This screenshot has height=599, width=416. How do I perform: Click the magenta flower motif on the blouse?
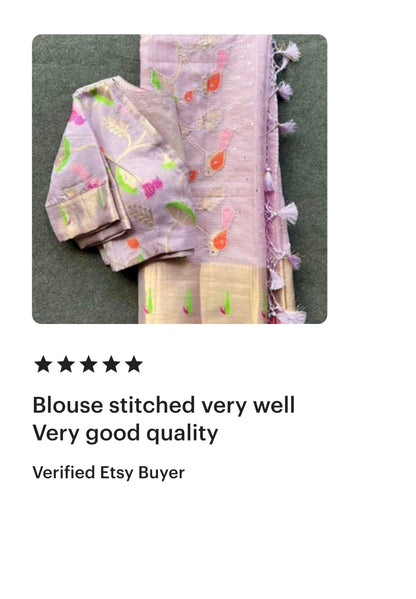(x=153, y=187)
